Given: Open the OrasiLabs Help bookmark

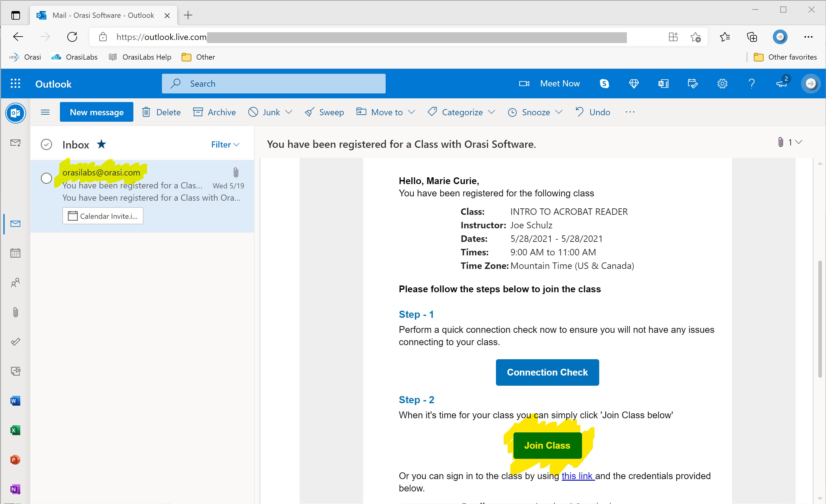Looking at the screenshot, I should [x=140, y=57].
